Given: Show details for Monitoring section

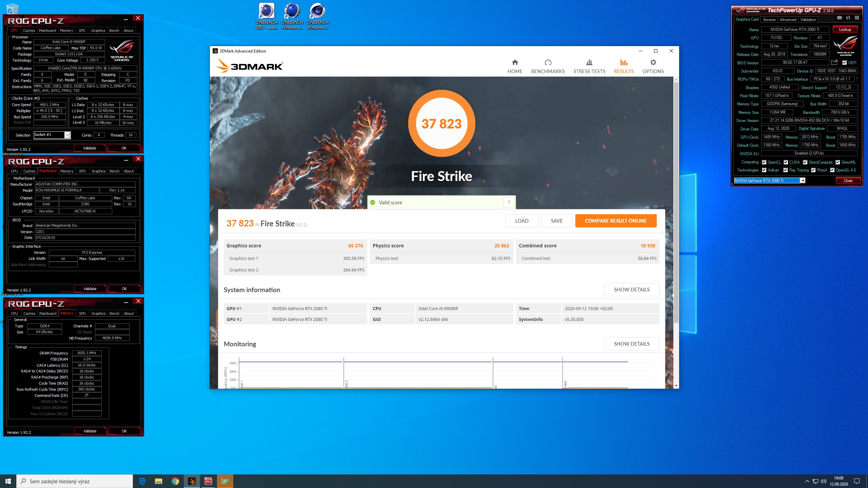Looking at the screenshot, I should (632, 344).
